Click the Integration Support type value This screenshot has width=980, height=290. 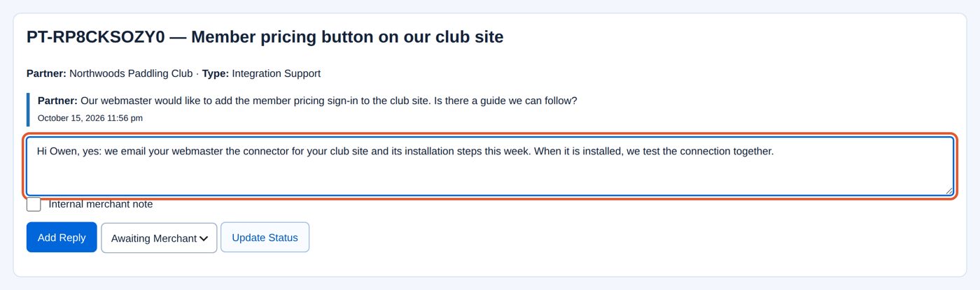(x=276, y=73)
